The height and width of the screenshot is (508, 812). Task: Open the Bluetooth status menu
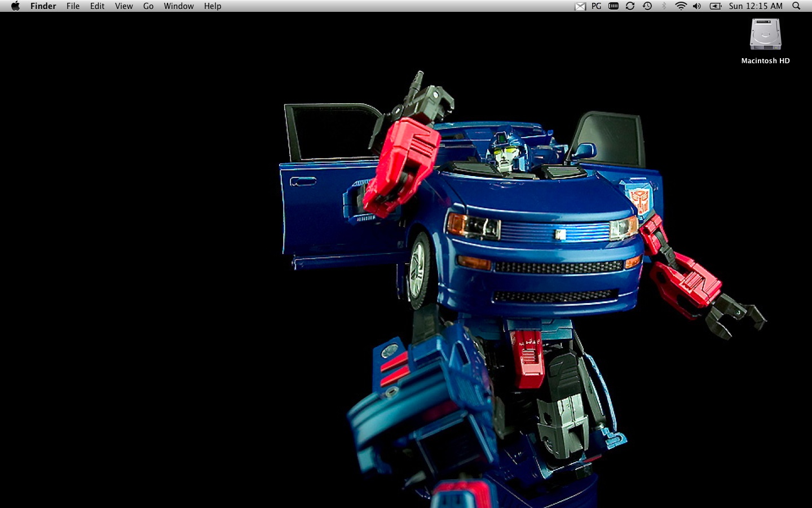point(664,6)
